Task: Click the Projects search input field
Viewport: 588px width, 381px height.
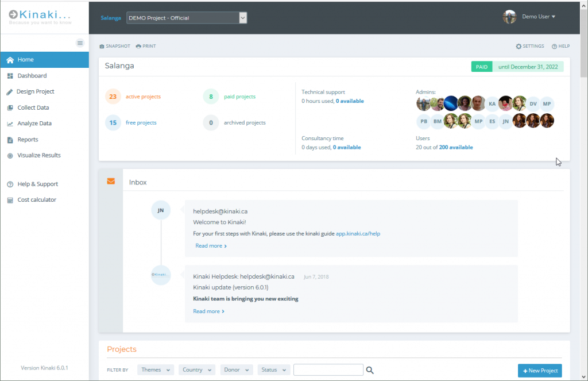Action: pos(328,370)
